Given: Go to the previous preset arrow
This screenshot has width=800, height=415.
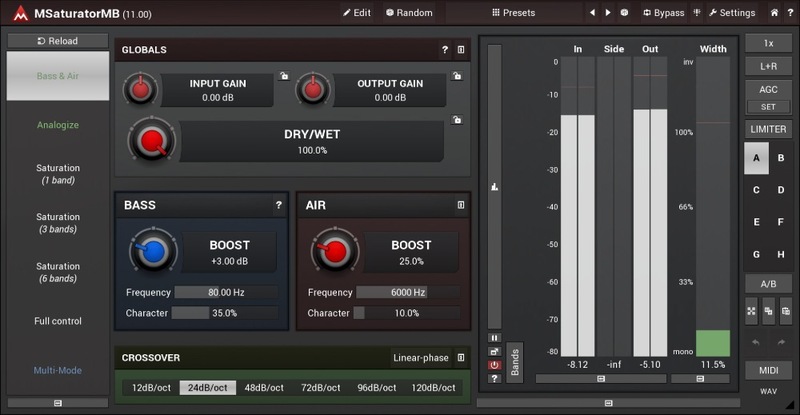Looking at the screenshot, I should click(593, 13).
